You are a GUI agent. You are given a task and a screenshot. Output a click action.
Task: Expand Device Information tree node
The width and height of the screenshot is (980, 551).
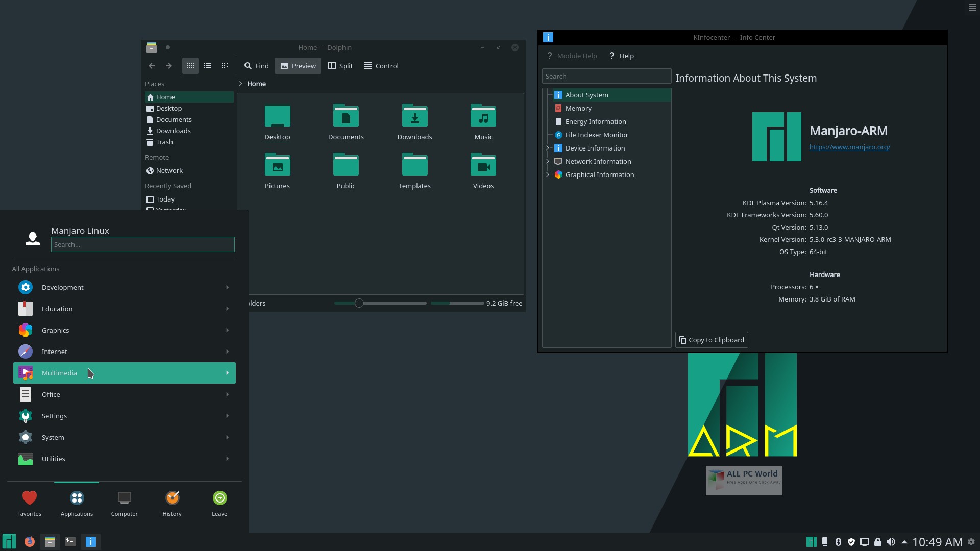click(x=548, y=148)
